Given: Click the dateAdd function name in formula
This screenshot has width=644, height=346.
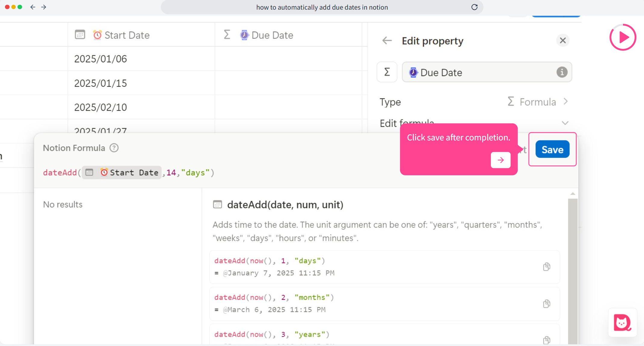Looking at the screenshot, I should (x=60, y=173).
